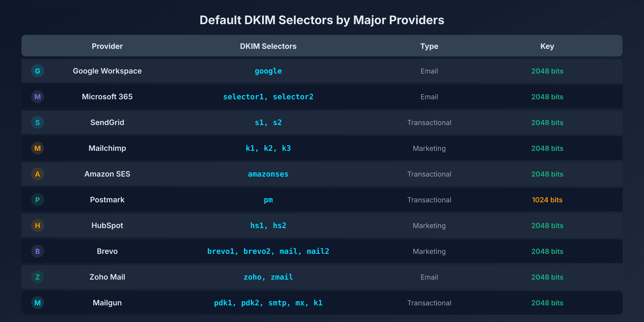Click the 'google' selector value
The height and width of the screenshot is (322, 644).
268,71
